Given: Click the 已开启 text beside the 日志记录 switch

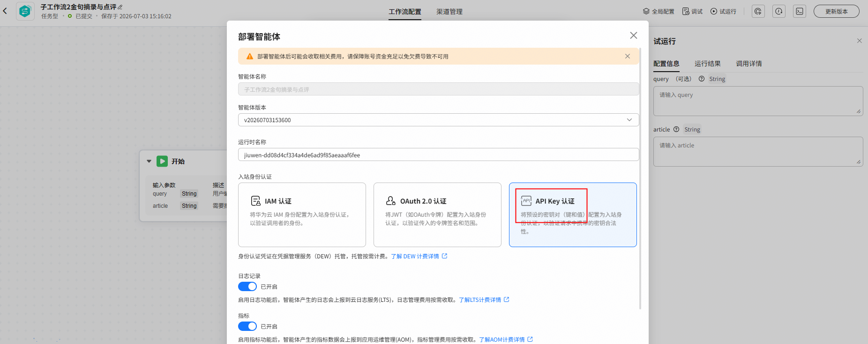Looking at the screenshot, I should pos(269,287).
